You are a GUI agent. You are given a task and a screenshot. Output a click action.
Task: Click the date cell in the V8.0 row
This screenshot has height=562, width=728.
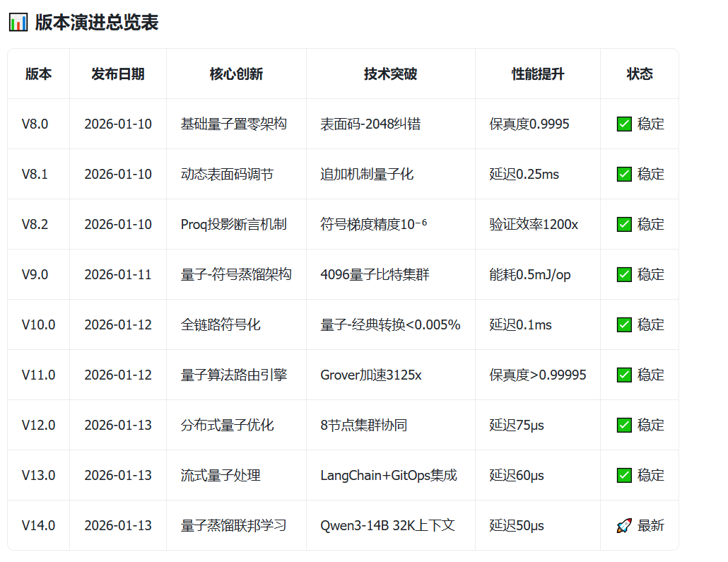point(118,124)
